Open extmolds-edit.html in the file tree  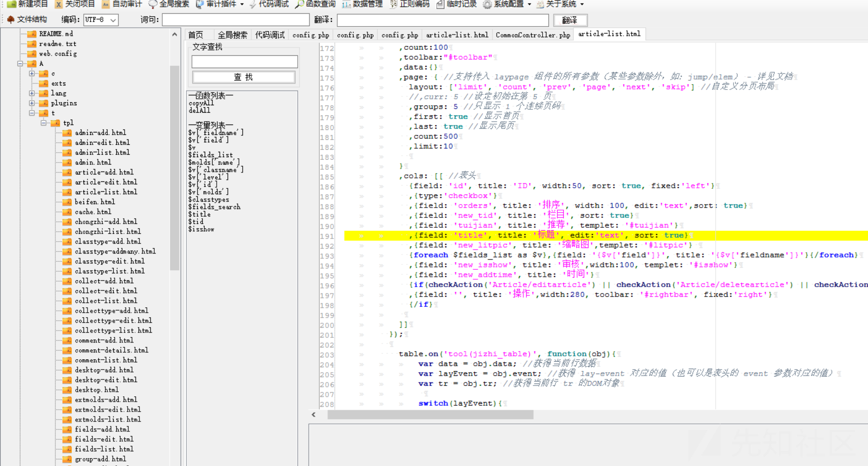click(108, 409)
